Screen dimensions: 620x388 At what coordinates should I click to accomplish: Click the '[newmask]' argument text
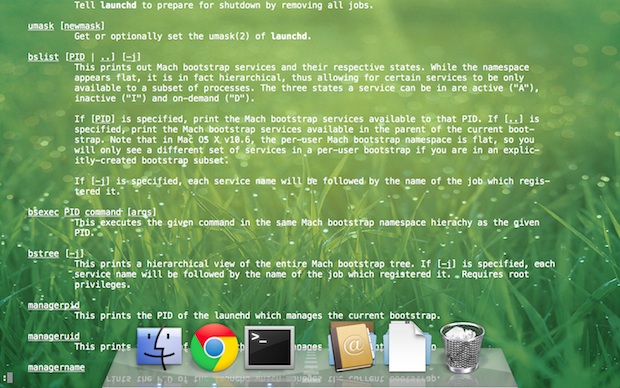(x=82, y=26)
